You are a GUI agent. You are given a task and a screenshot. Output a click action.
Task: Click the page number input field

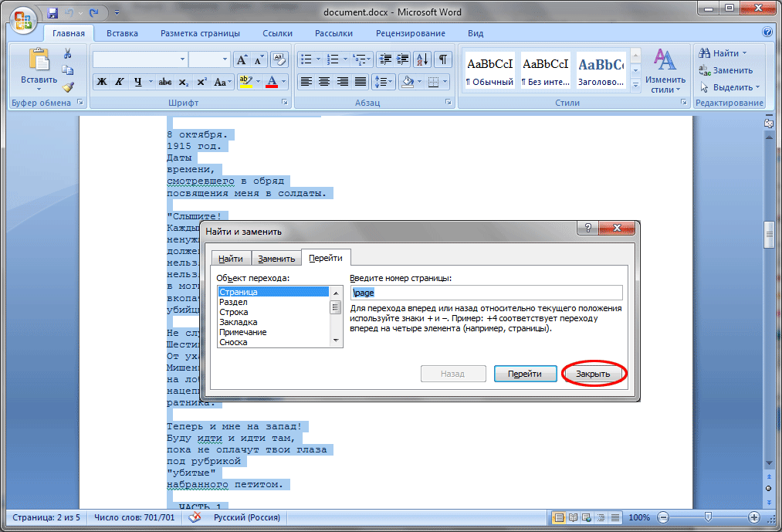[486, 293]
